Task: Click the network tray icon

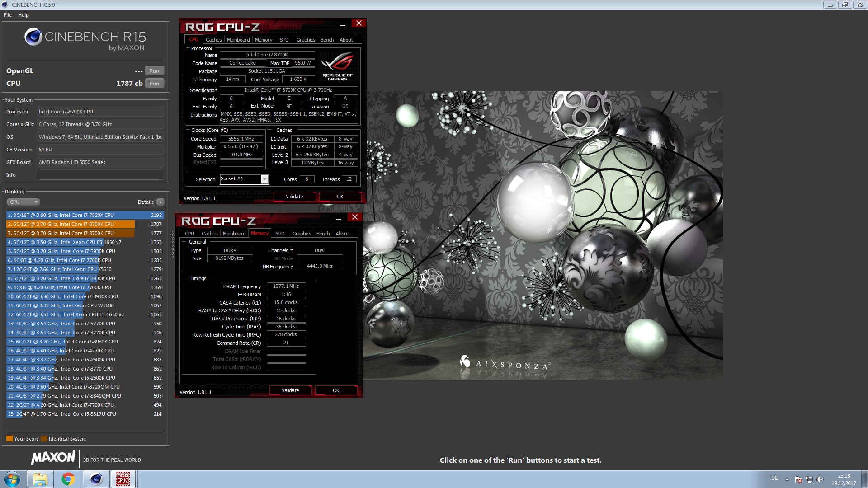Action: click(809, 479)
